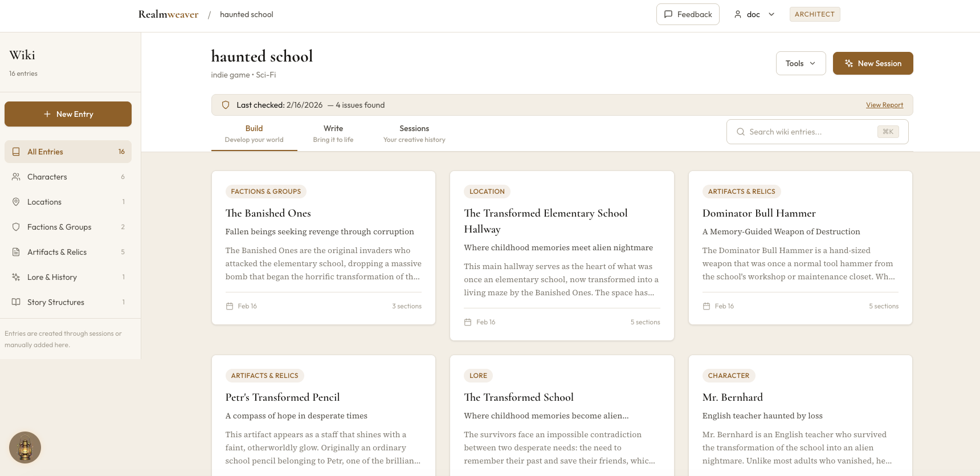
Task: Click the magnifier icon in wiki search
Action: (741, 132)
